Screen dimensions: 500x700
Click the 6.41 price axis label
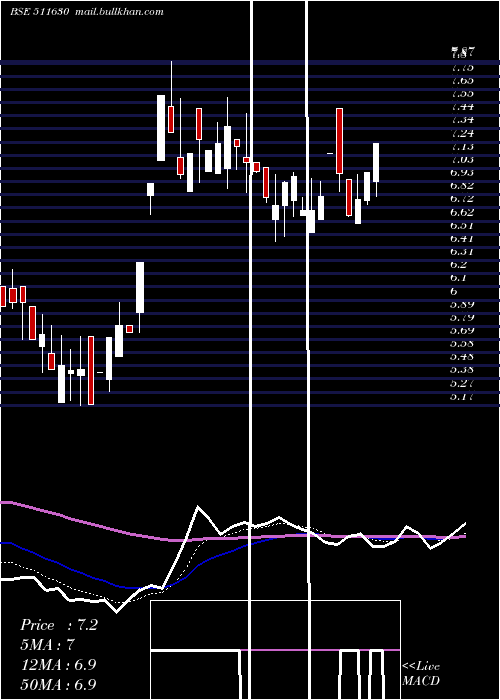click(462, 238)
